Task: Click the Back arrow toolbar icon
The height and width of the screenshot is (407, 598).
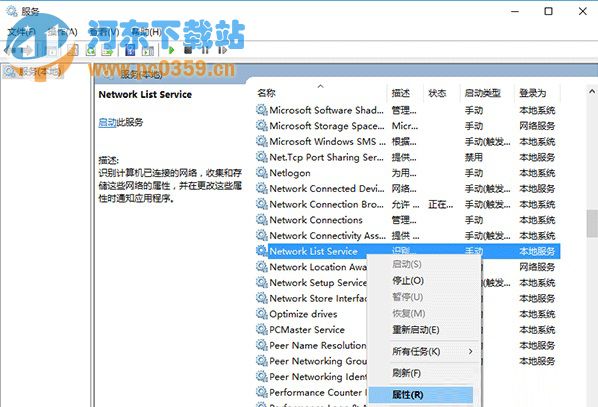Action: pos(9,50)
